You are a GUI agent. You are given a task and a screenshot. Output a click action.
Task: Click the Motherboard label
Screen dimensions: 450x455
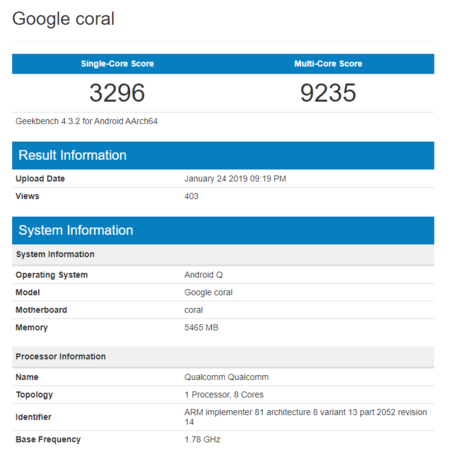(x=41, y=310)
